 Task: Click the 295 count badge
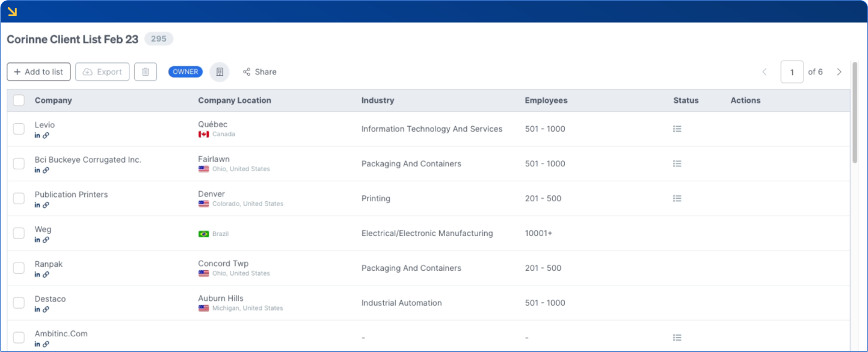point(159,39)
